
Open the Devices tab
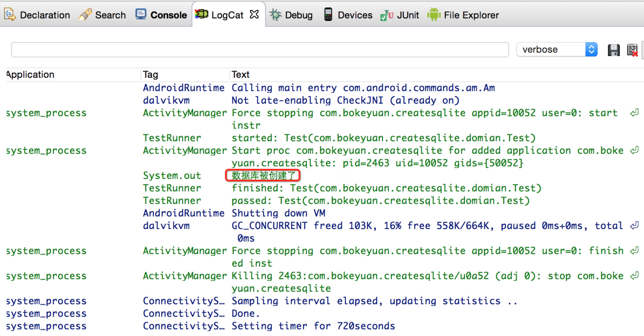click(355, 15)
